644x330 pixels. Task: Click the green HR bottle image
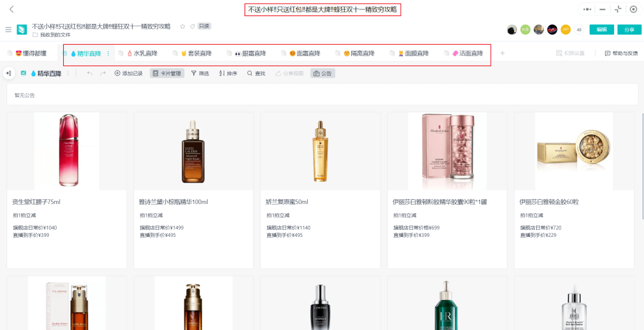click(447, 306)
